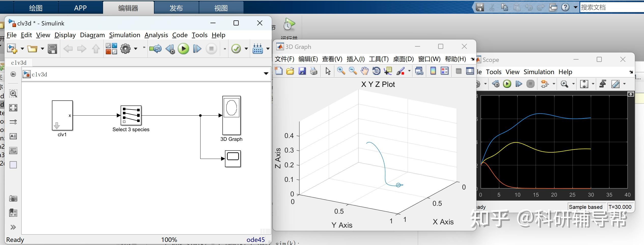Expand the save dropdown arrow in Simulink toolbar
644x245 pixels.
coord(42,49)
